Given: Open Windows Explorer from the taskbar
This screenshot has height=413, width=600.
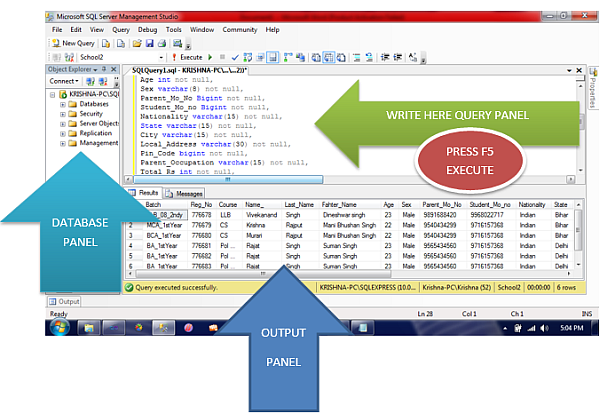Looking at the screenshot, I should point(89,328).
